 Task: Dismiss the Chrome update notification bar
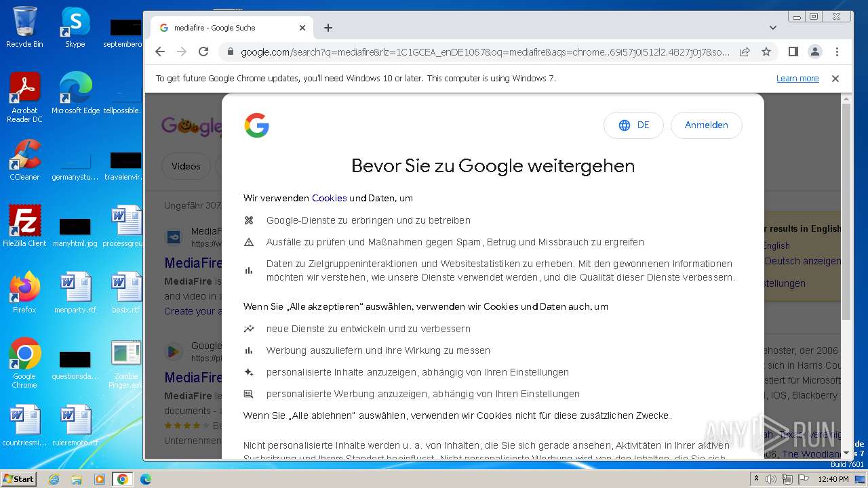tap(835, 79)
